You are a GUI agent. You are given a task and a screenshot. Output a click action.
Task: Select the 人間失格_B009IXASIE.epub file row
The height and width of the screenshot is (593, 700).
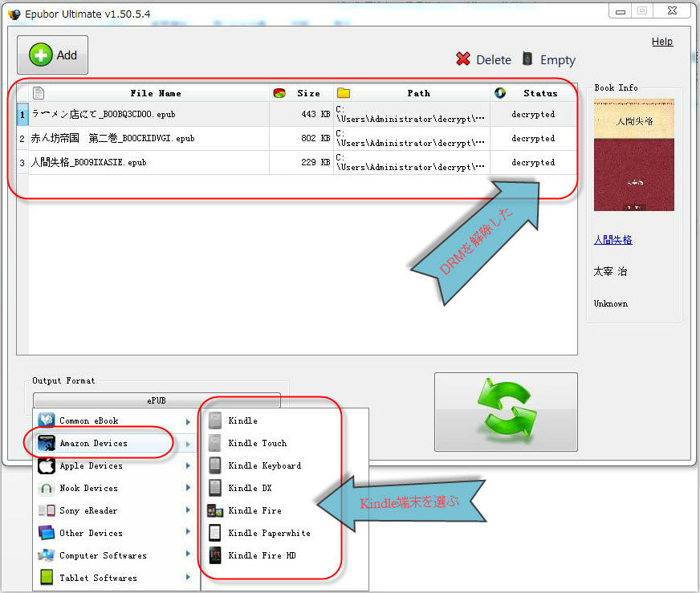[297, 162]
